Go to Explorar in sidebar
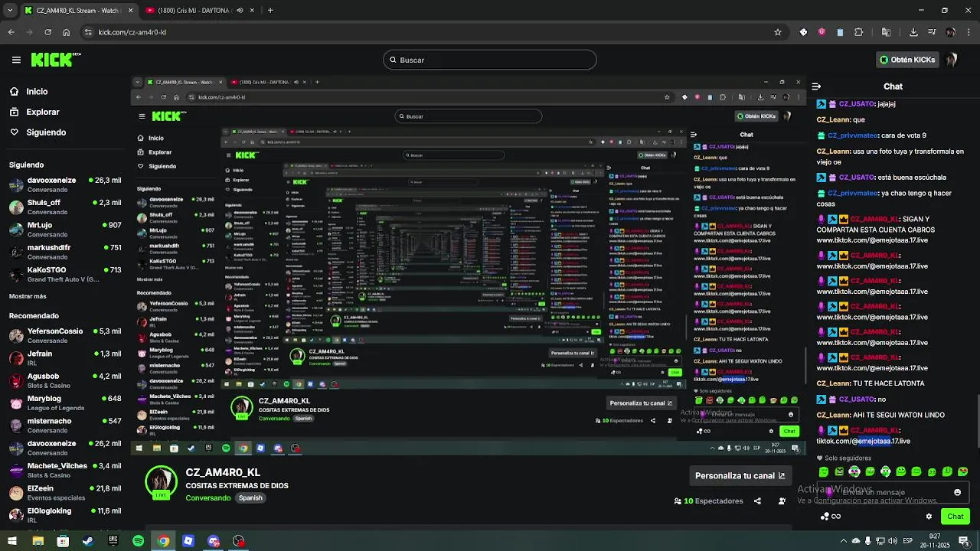 click(x=43, y=112)
